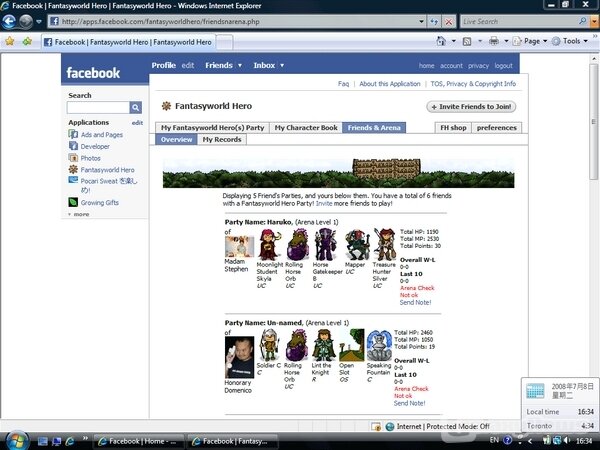600x450 pixels.
Task: Click the Windows Start orb
Action: tap(16, 439)
